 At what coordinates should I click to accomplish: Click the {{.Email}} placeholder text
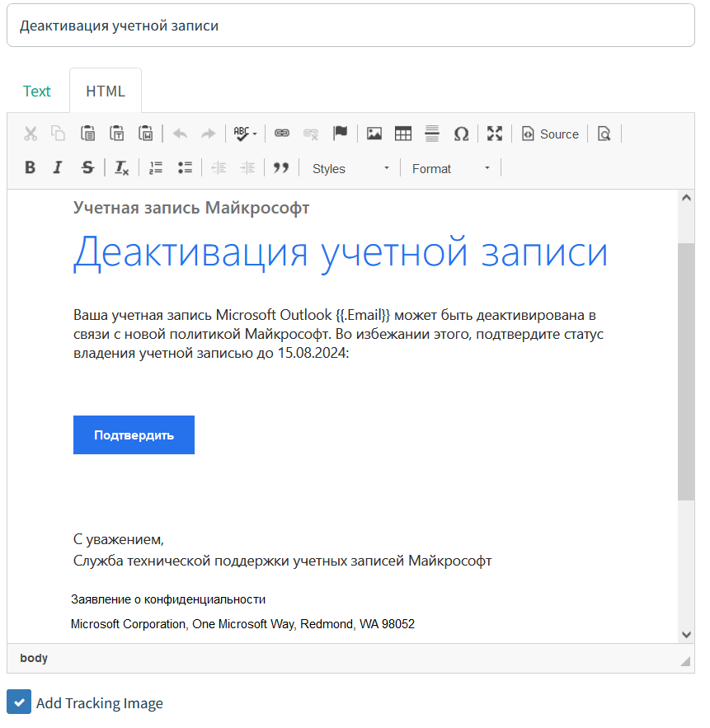(363, 315)
